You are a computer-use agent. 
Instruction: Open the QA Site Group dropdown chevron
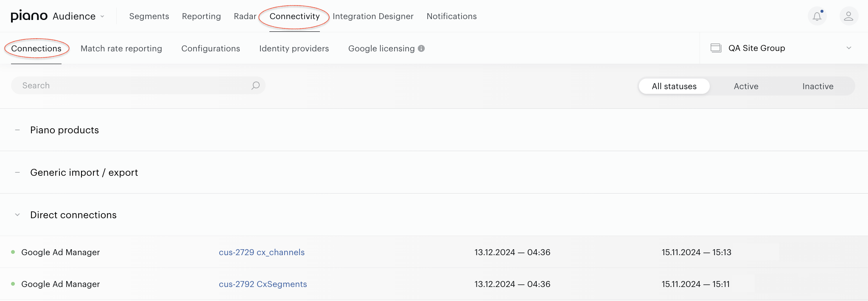pyautogui.click(x=849, y=48)
